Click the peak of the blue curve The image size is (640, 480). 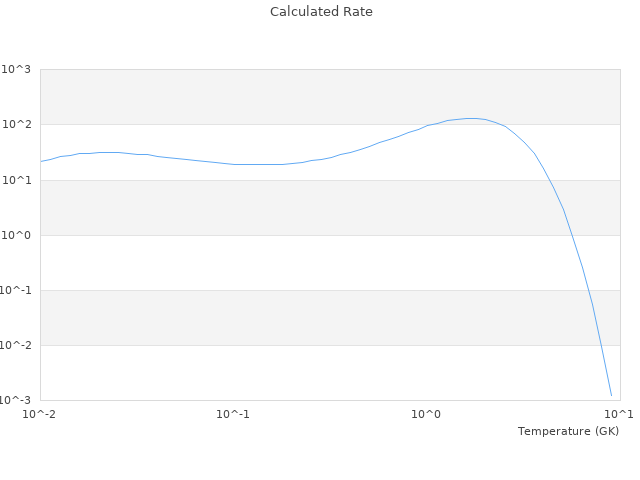[x=470, y=118]
